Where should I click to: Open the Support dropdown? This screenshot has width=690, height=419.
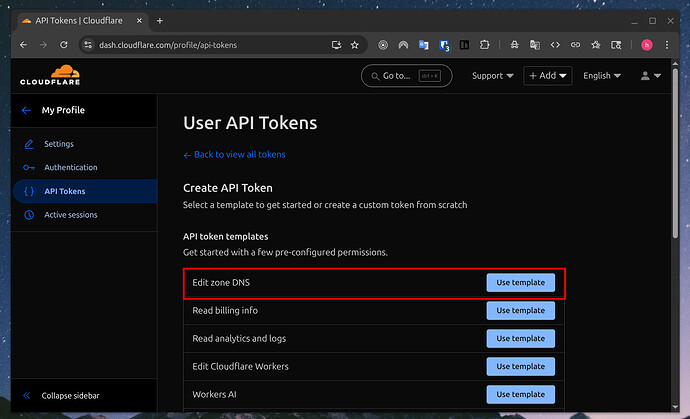pos(492,76)
